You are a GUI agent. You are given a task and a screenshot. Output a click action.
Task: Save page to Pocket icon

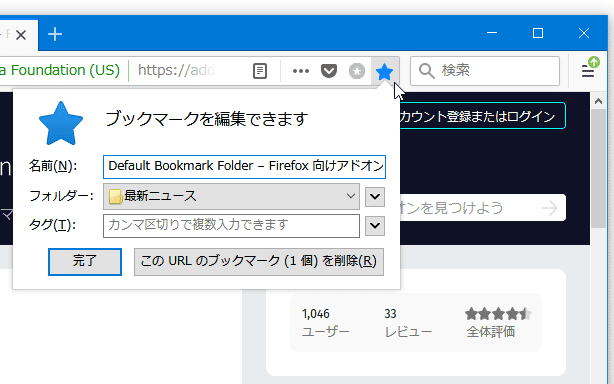tap(329, 71)
